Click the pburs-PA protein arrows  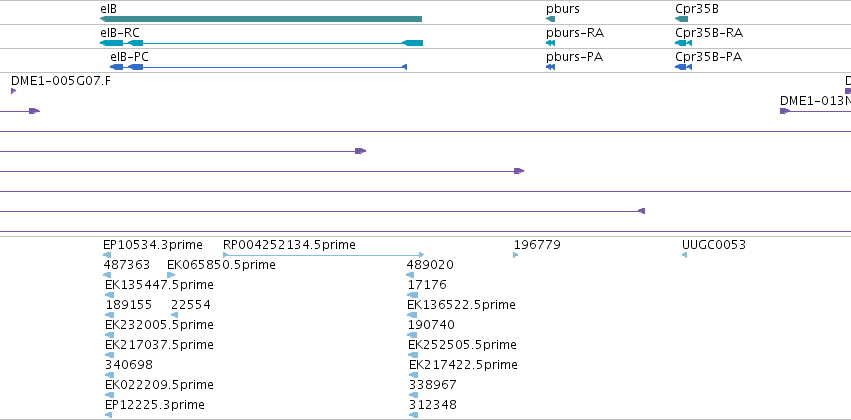click(550, 67)
